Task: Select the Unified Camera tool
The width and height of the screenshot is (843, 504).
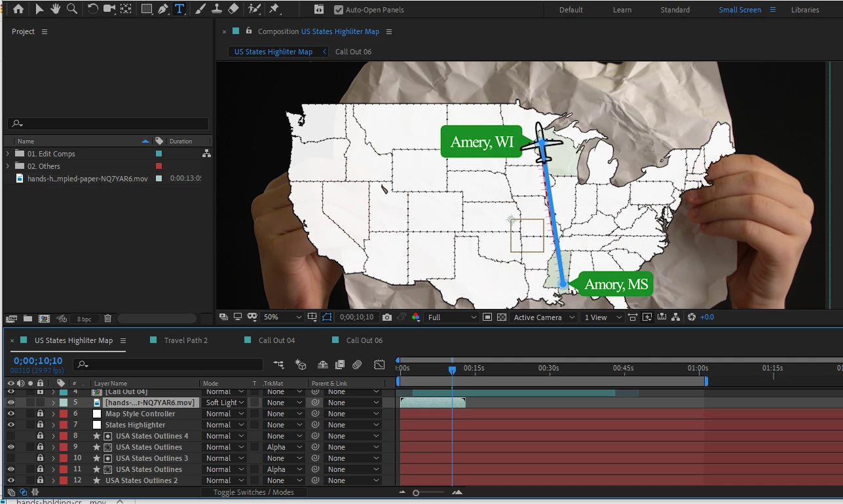Action: [109, 9]
